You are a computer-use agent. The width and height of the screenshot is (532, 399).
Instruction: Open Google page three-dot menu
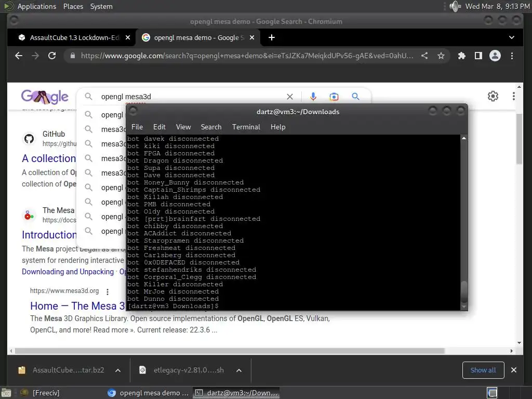[514, 96]
